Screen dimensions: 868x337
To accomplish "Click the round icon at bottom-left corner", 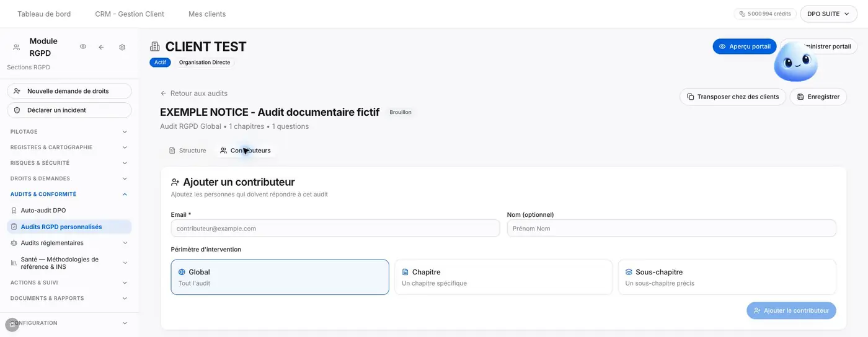I will (12, 325).
